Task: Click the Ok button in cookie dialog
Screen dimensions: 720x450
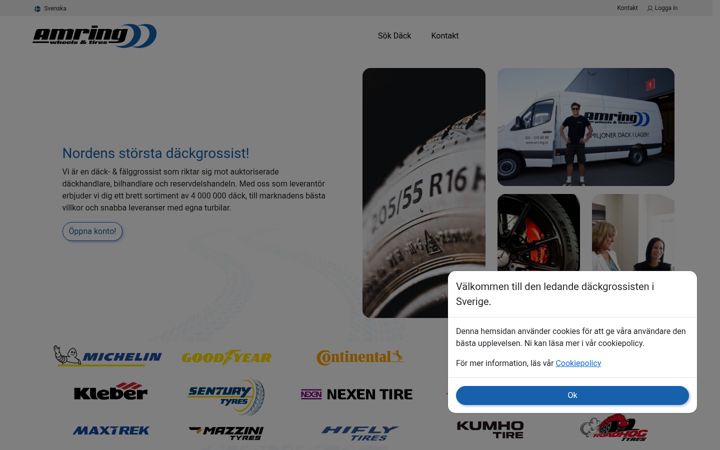Action: pos(572,395)
